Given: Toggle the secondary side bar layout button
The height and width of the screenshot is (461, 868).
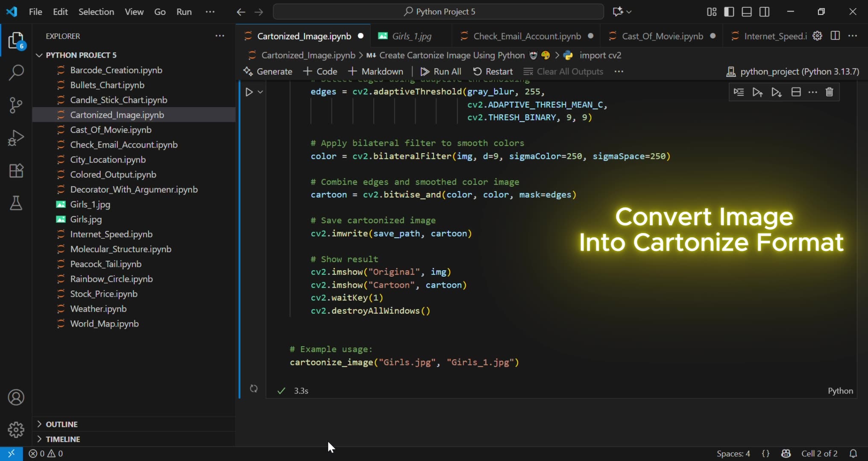Looking at the screenshot, I should point(764,12).
